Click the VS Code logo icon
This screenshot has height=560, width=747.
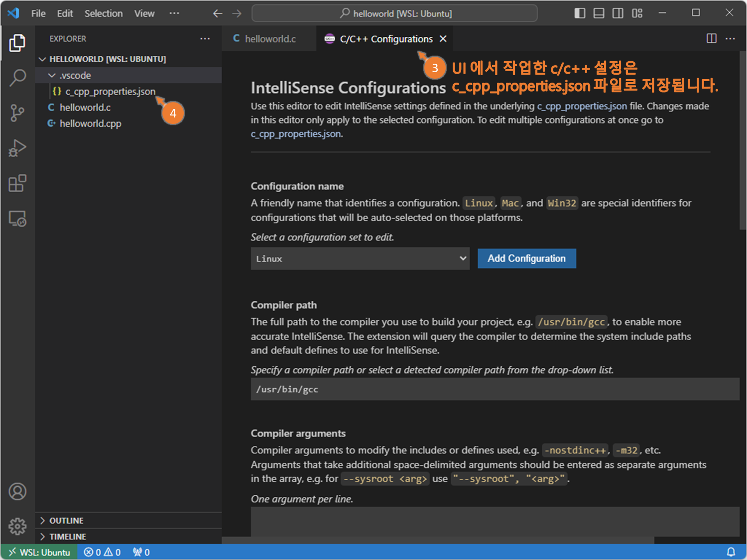click(13, 13)
